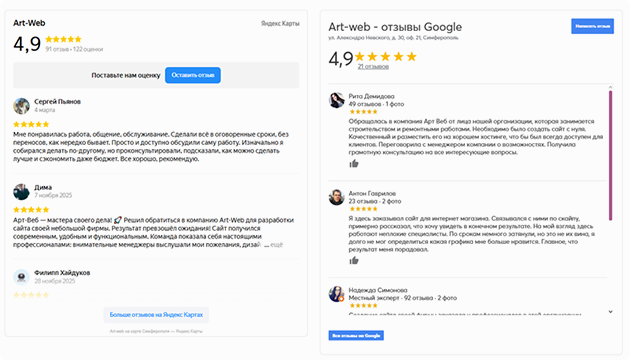This screenshot has height=360, width=630.
Task: Expand Дима's review via the 'ещё' link
Action: click(x=276, y=245)
